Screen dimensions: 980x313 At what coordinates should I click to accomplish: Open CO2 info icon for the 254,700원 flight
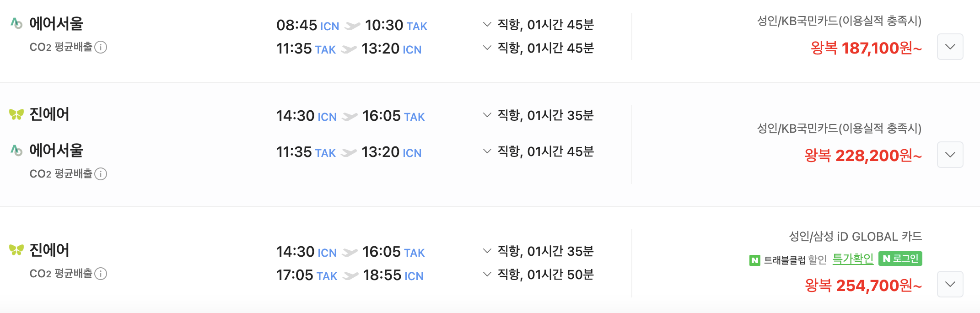[101, 274]
